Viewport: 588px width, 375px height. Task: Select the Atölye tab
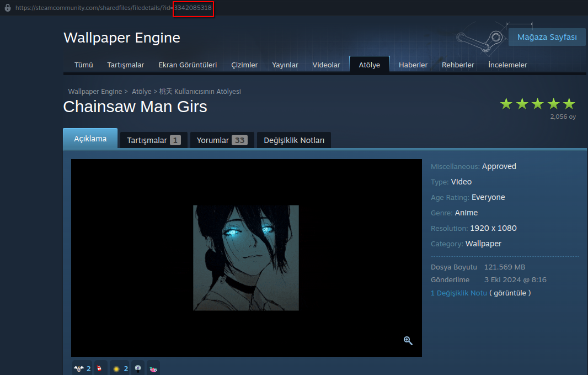(x=370, y=65)
